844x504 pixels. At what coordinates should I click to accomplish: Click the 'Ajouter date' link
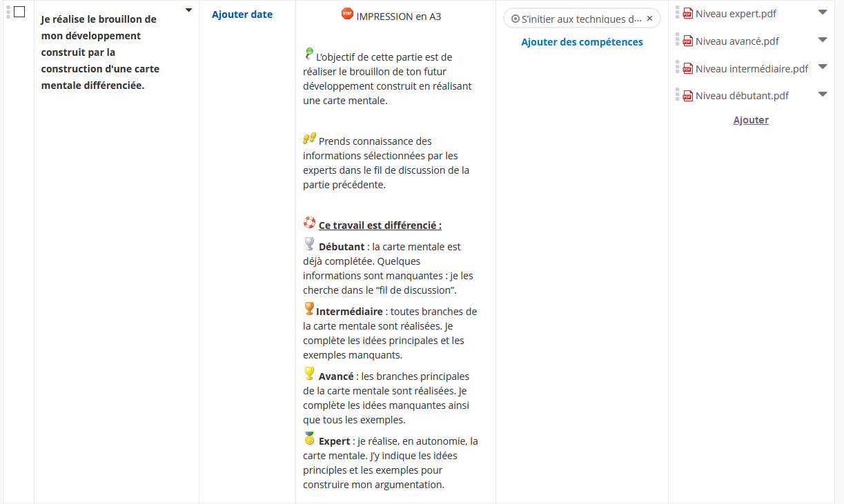tap(242, 14)
